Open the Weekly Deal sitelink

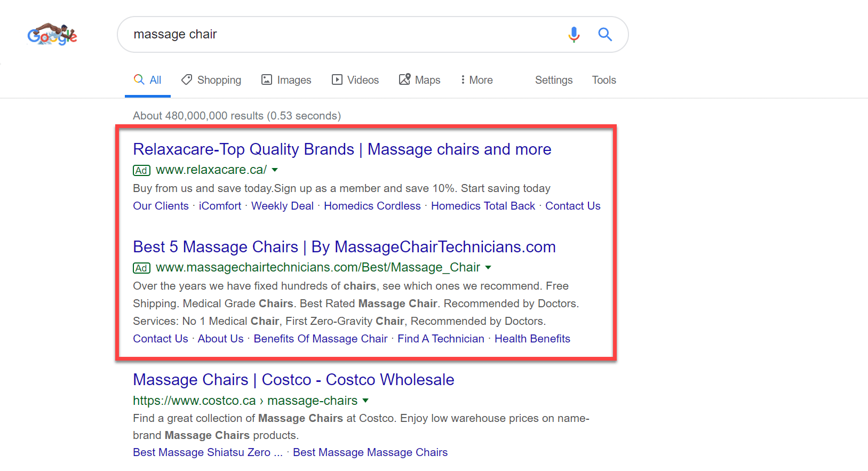coord(282,206)
